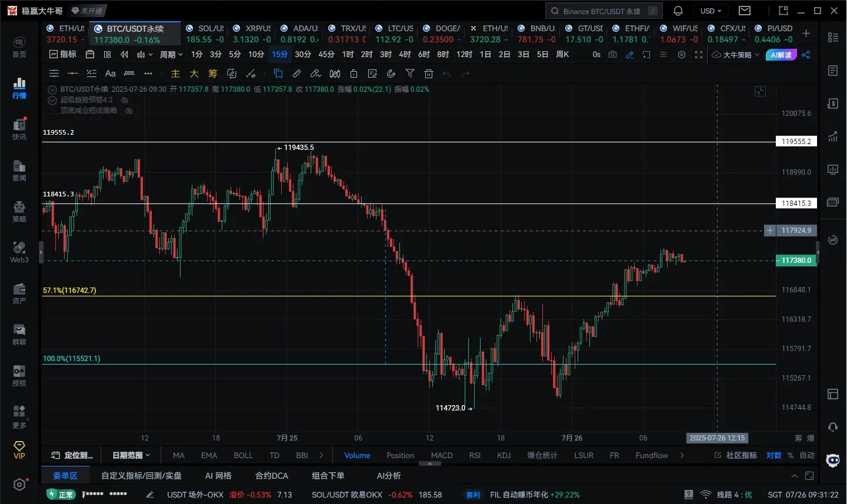Toggle percent % price scale
Screen dimensions: 847x504
tap(791, 455)
